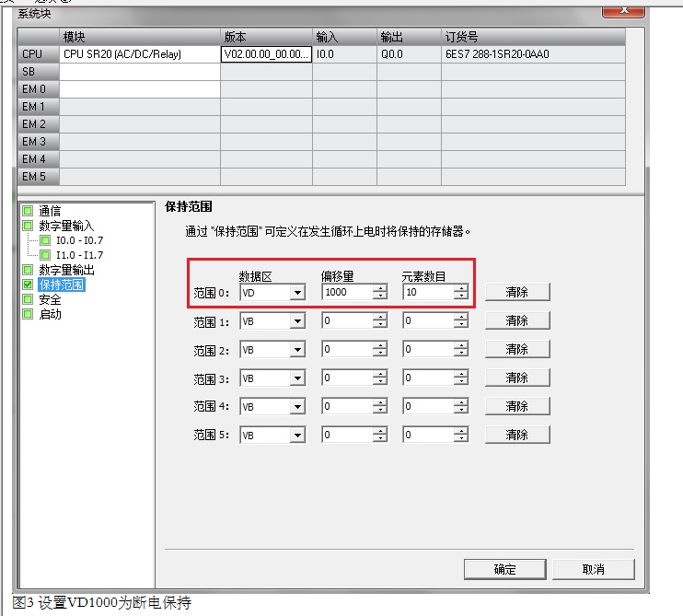Clear 范围 4 with its 清除 button

coord(517,406)
